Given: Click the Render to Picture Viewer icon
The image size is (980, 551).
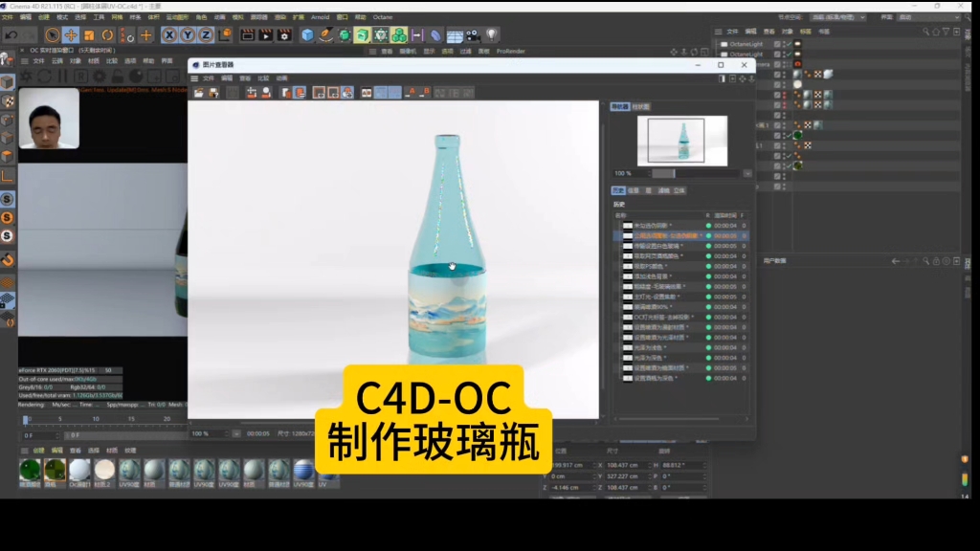Looking at the screenshot, I should pyautogui.click(x=265, y=34).
